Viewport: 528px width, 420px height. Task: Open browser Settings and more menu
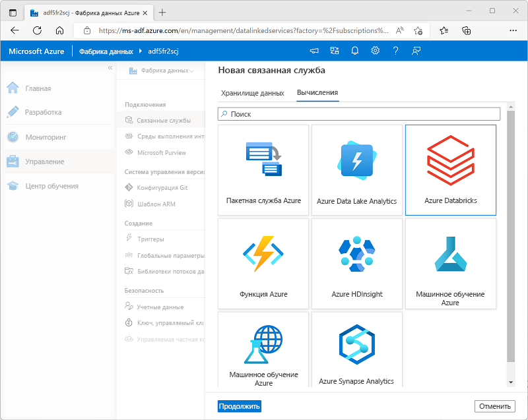coord(513,30)
